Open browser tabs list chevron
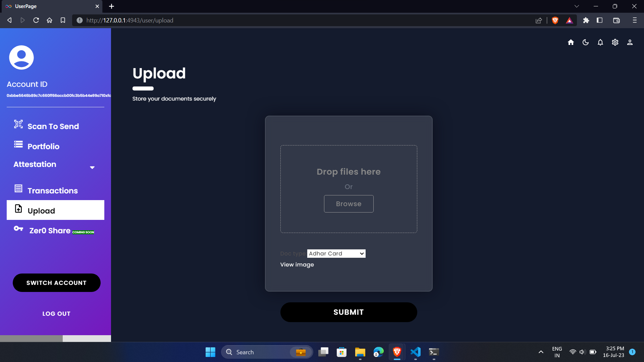 (x=577, y=6)
